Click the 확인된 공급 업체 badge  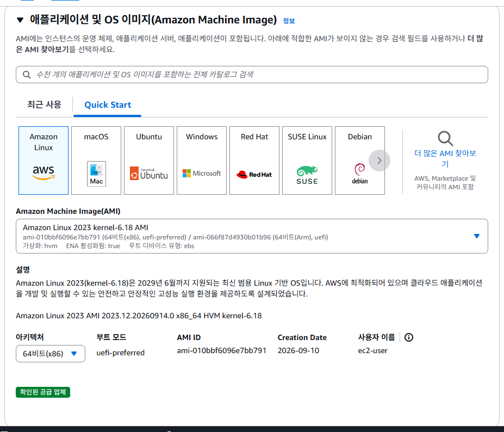tap(43, 392)
